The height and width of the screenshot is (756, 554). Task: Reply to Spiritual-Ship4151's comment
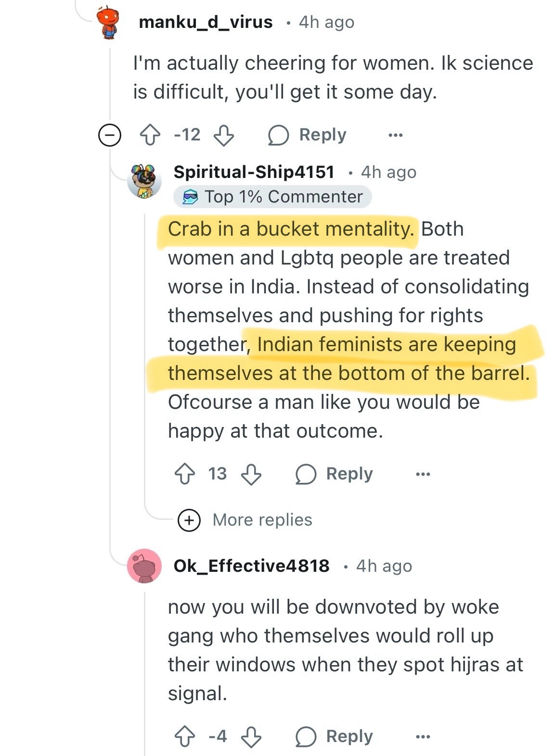tap(335, 474)
